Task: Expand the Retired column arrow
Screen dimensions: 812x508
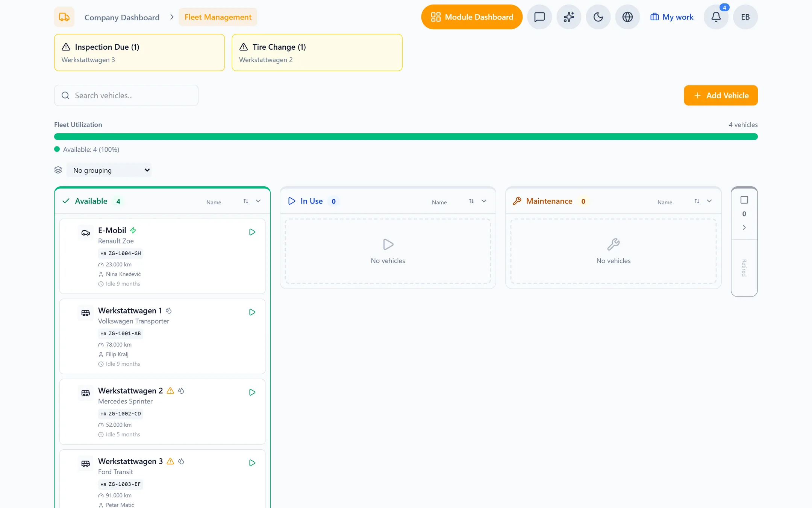Action: (x=744, y=227)
